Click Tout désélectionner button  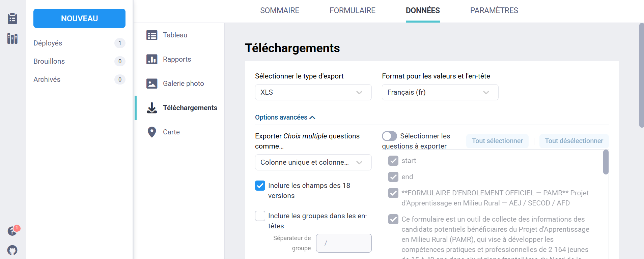tap(574, 141)
